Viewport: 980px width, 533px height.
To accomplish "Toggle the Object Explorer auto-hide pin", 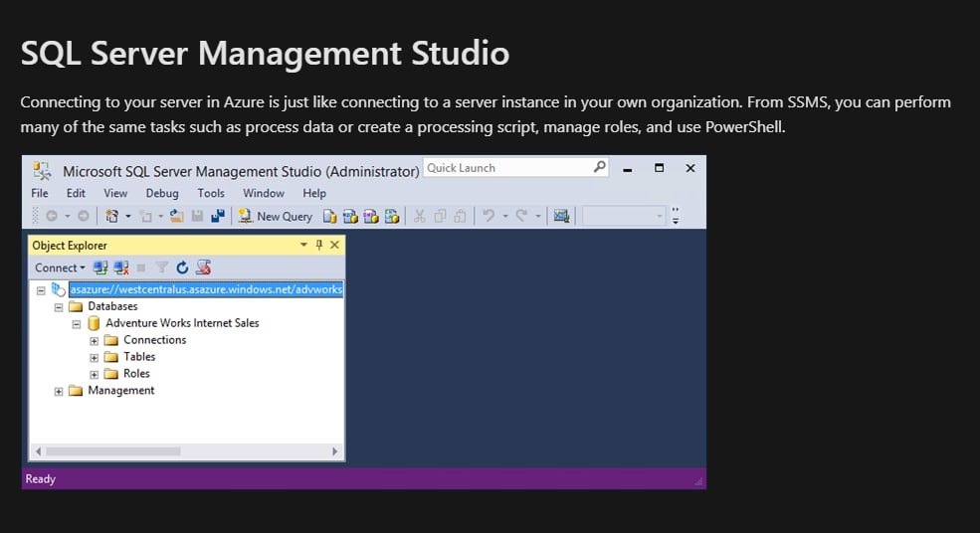I will (x=318, y=245).
